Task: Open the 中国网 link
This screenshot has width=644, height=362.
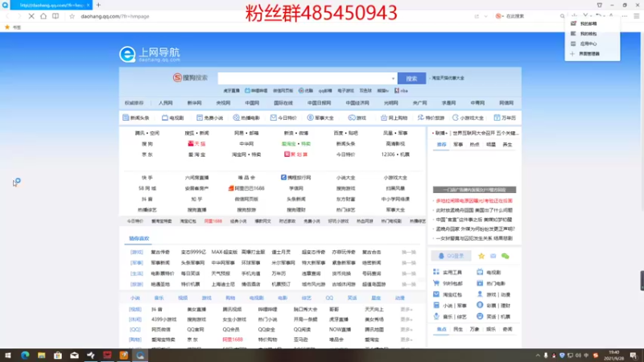Action: coord(252,103)
